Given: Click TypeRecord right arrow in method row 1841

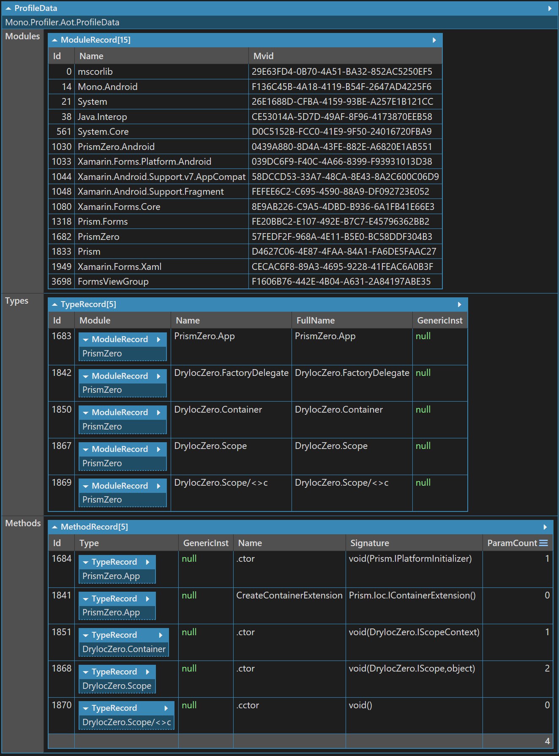Looking at the screenshot, I should pyautogui.click(x=148, y=599).
